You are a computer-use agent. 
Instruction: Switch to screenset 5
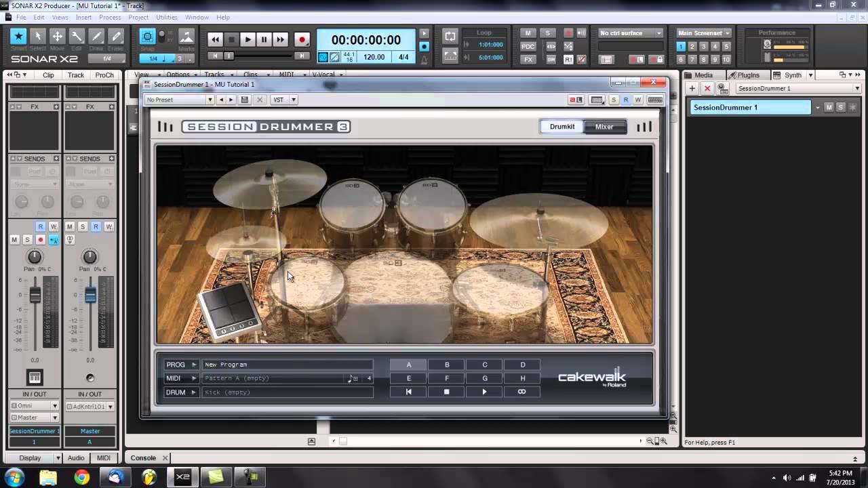coord(727,46)
